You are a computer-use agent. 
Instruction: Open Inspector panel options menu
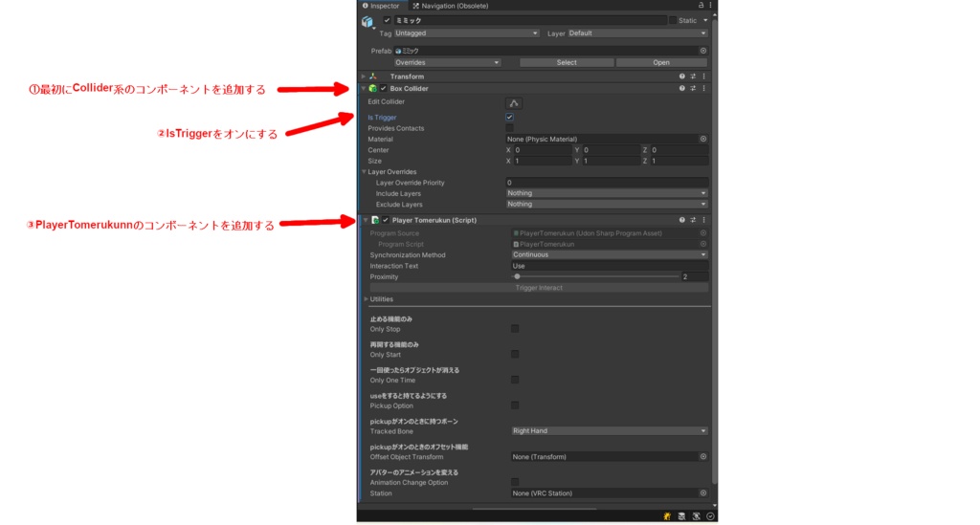[x=710, y=5]
